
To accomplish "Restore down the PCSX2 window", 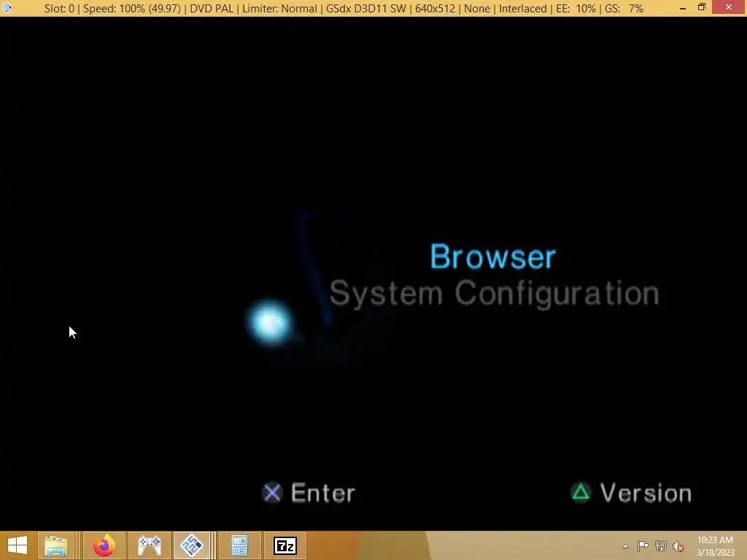I will (x=701, y=7).
